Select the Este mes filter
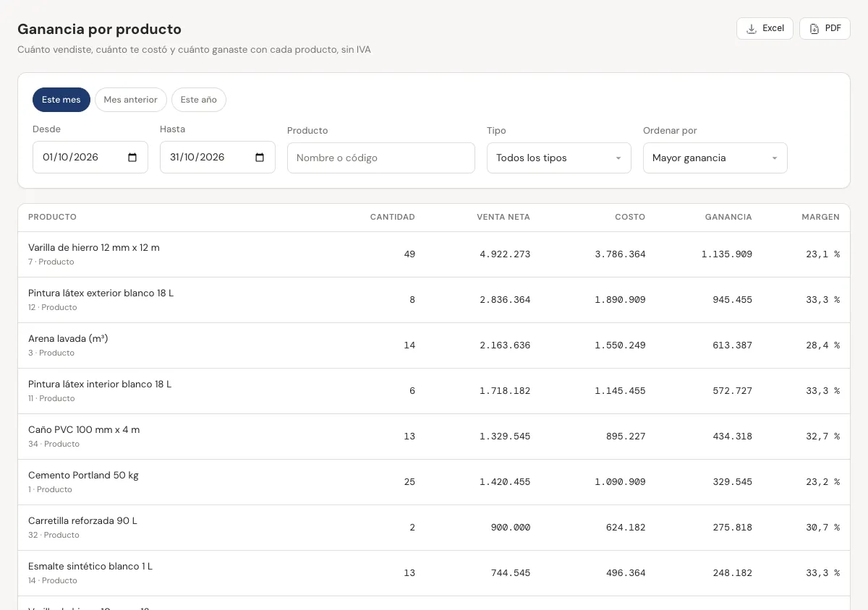 [x=61, y=100]
